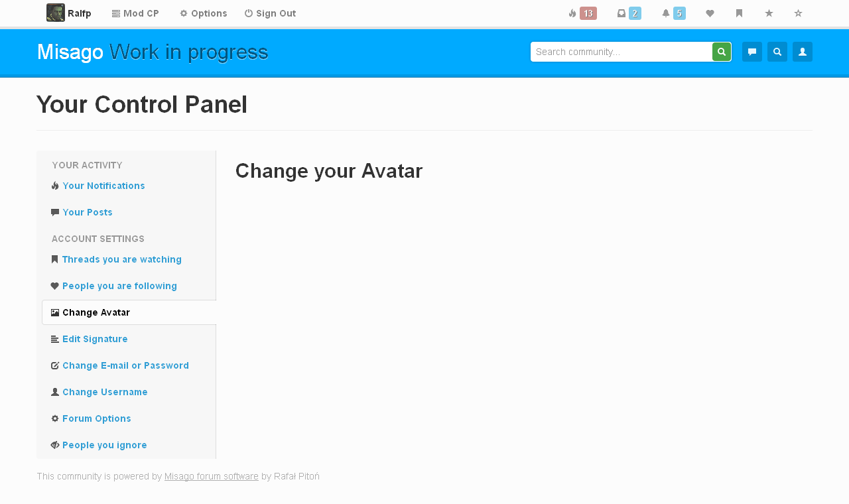
Task: Go to Change E-mail or Password
Action: tap(125, 365)
